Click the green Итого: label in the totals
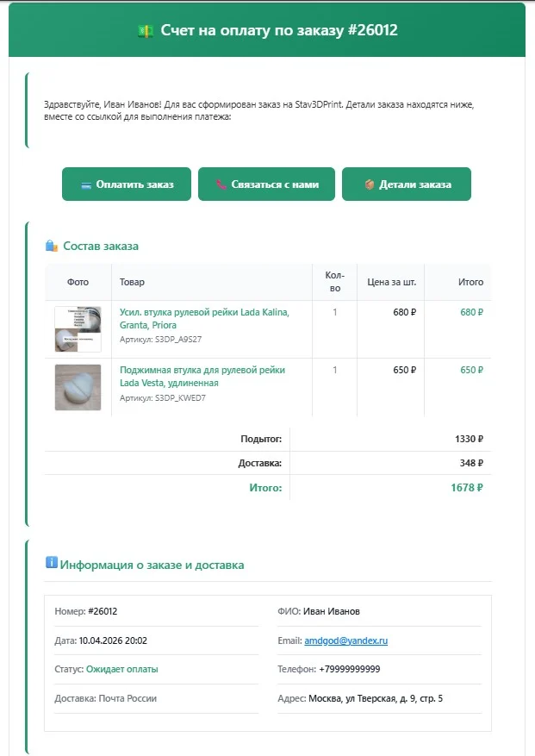Viewport: 535px width, 756px height. pyautogui.click(x=265, y=487)
